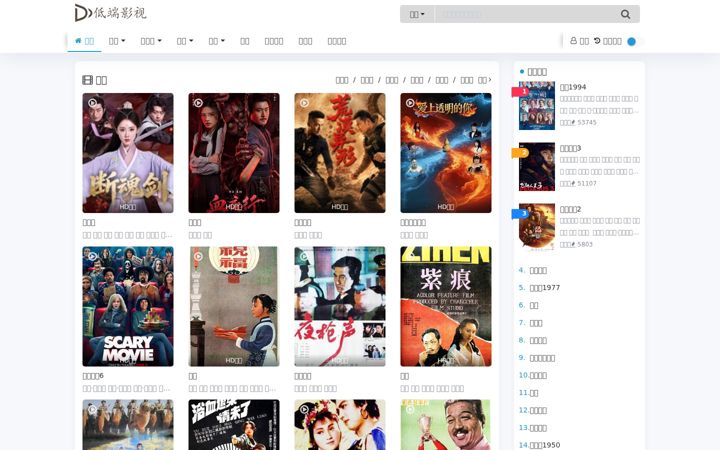This screenshot has width=720, height=450.
Task: Click the title ending in 6 under Scary Movie
Action: coord(93,376)
